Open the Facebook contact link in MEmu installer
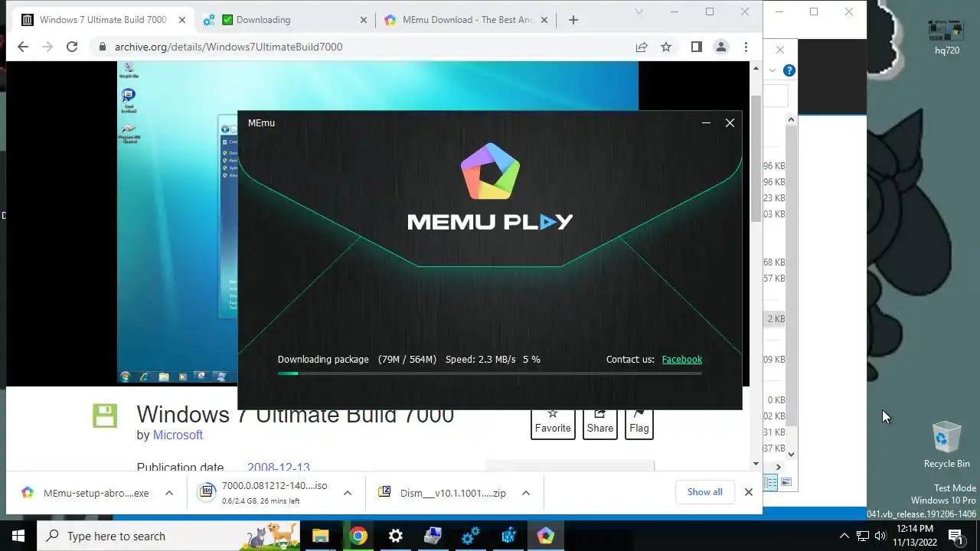The height and width of the screenshot is (551, 980). (681, 359)
